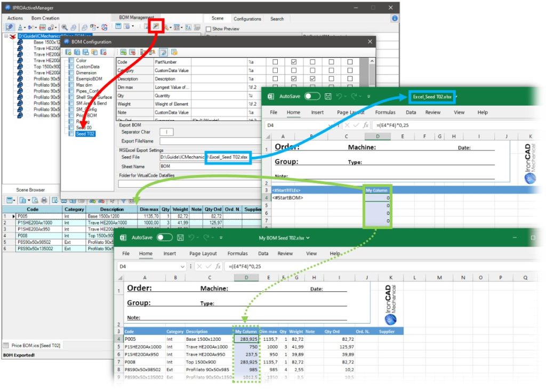The image size is (546, 392).
Task: Collapse the root D:\Guide tree node
Action: (x=6, y=36)
